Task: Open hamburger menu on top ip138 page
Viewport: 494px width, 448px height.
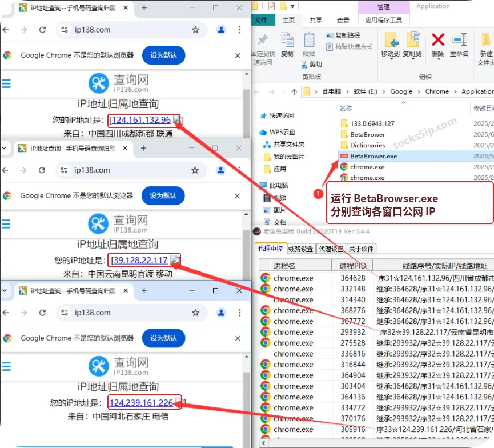Action: tap(6, 83)
